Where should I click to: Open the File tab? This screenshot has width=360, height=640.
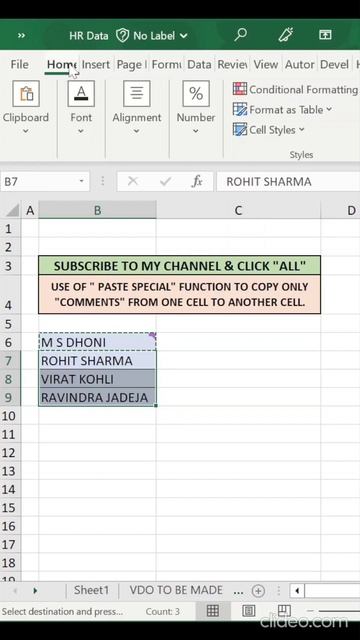tap(20, 64)
